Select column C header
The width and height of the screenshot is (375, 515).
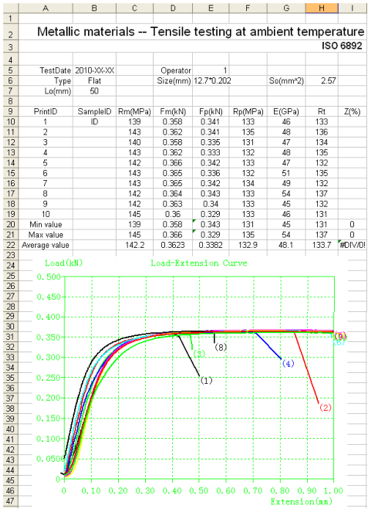pos(135,8)
